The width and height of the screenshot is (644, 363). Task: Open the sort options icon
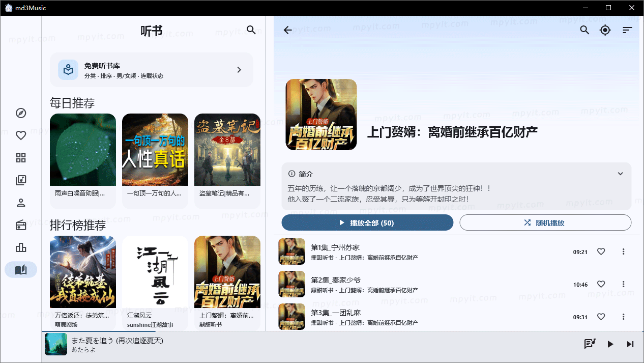627,30
